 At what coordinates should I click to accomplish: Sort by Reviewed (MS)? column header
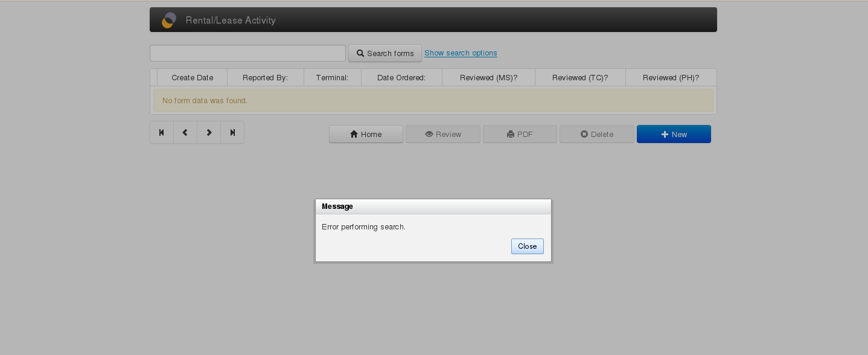488,78
